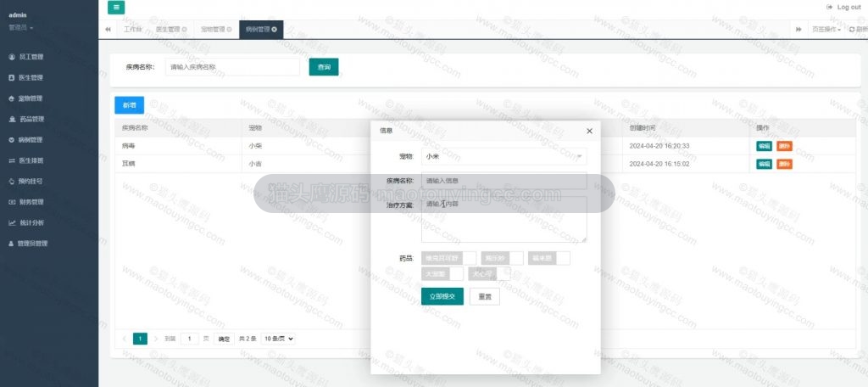The image size is (868, 387).
Task: Focus the dialog 疾病名称 input field
Action: 504,181
